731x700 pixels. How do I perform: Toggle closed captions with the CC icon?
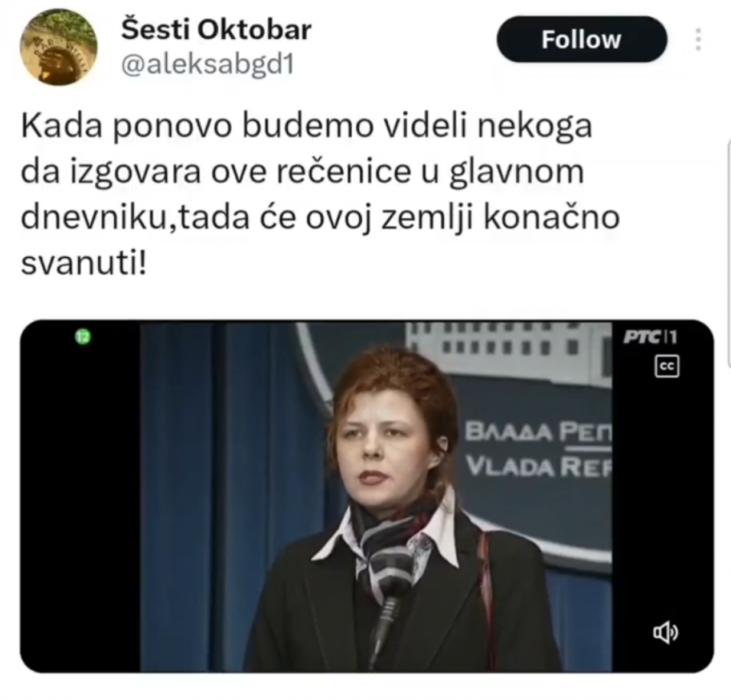click(666, 366)
